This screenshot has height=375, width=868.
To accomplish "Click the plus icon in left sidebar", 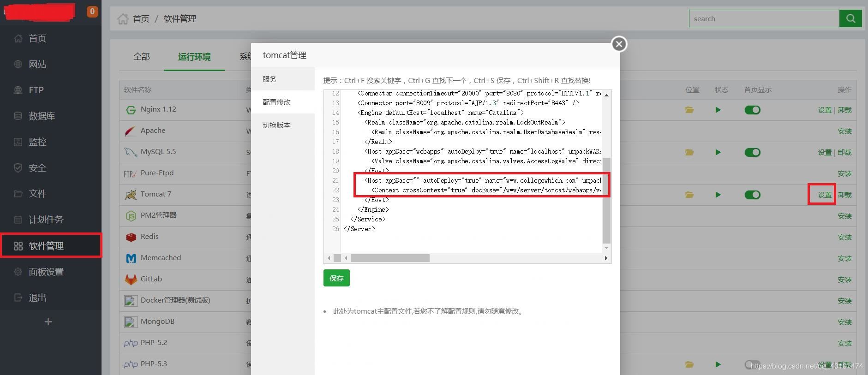I will 48,322.
